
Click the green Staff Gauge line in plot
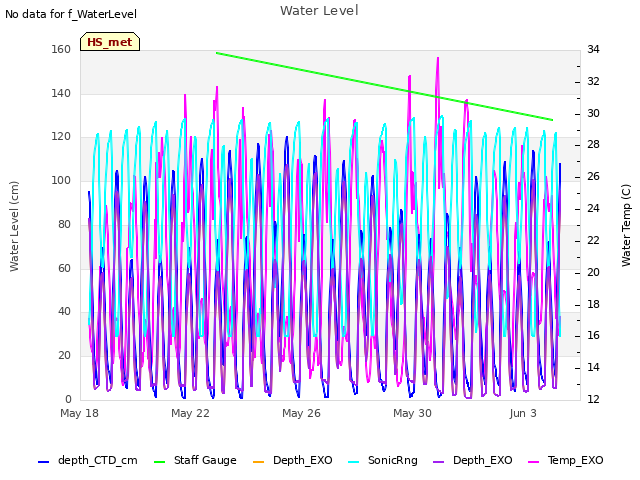point(384,87)
